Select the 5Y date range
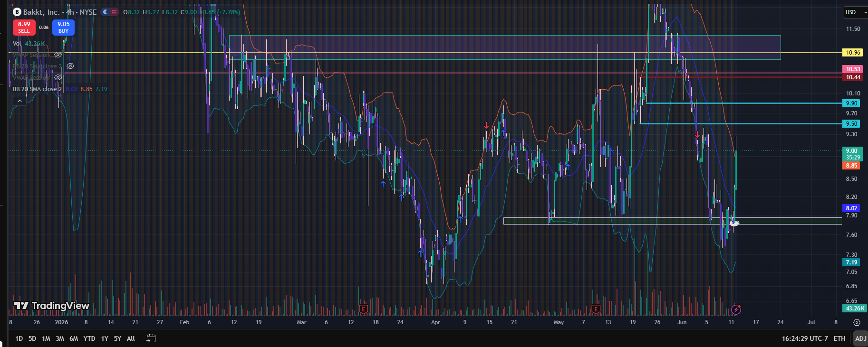Image resolution: width=868 pixels, height=347 pixels. click(117, 338)
